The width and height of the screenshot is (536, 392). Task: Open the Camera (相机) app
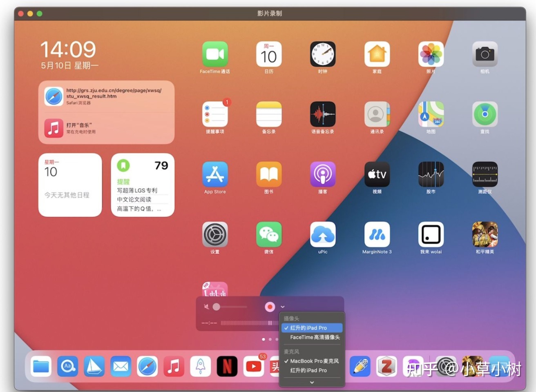tap(485, 54)
